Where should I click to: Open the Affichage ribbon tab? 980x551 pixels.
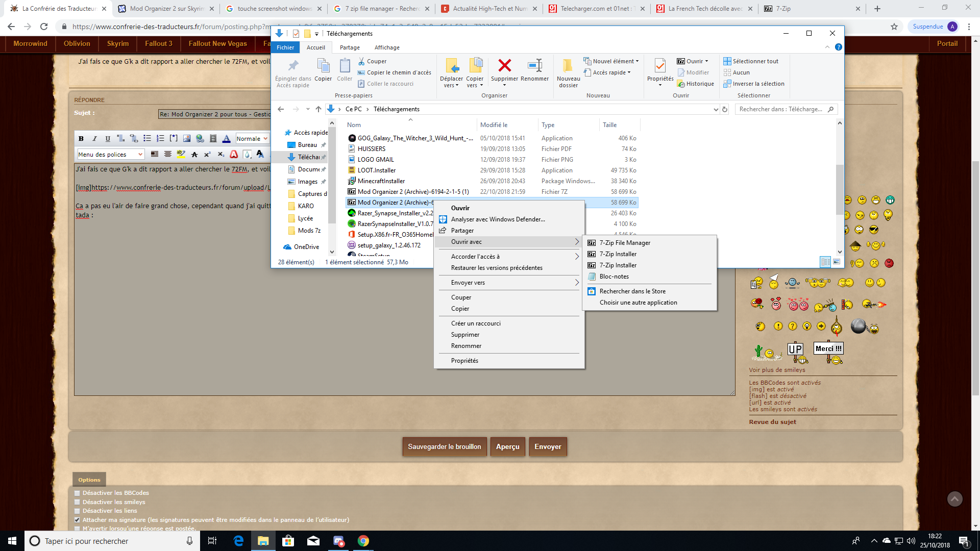tap(387, 47)
